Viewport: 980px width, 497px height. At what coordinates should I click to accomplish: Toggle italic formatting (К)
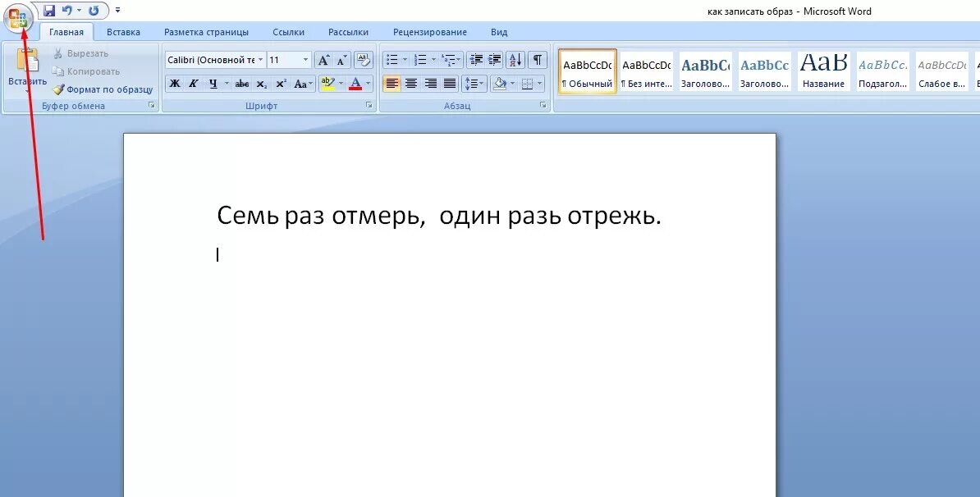click(192, 83)
